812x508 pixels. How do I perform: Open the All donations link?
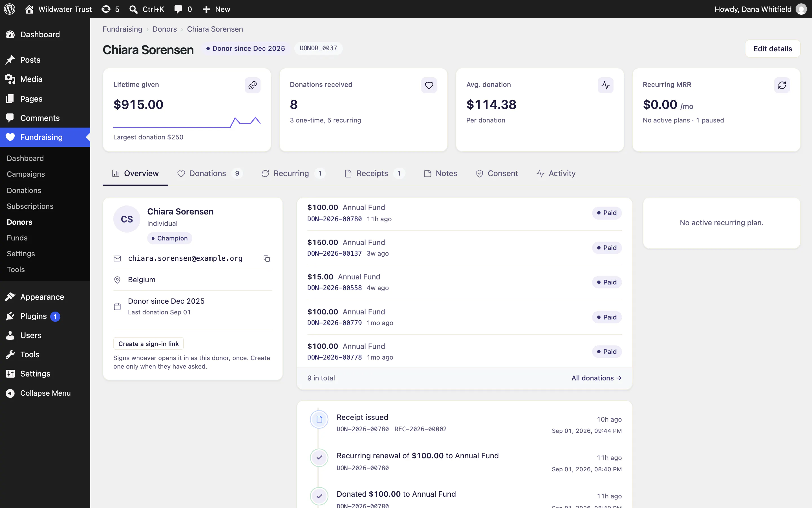coord(596,378)
